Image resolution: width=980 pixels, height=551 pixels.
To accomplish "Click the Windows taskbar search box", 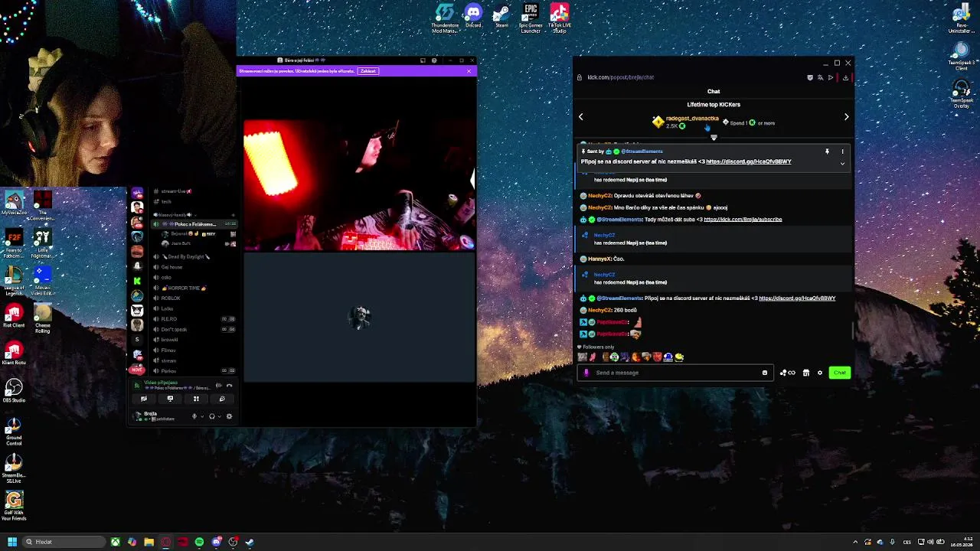I will click(x=63, y=542).
